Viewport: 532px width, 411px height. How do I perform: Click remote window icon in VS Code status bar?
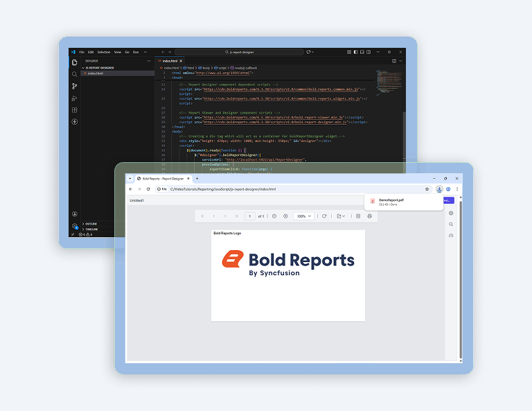73,234
